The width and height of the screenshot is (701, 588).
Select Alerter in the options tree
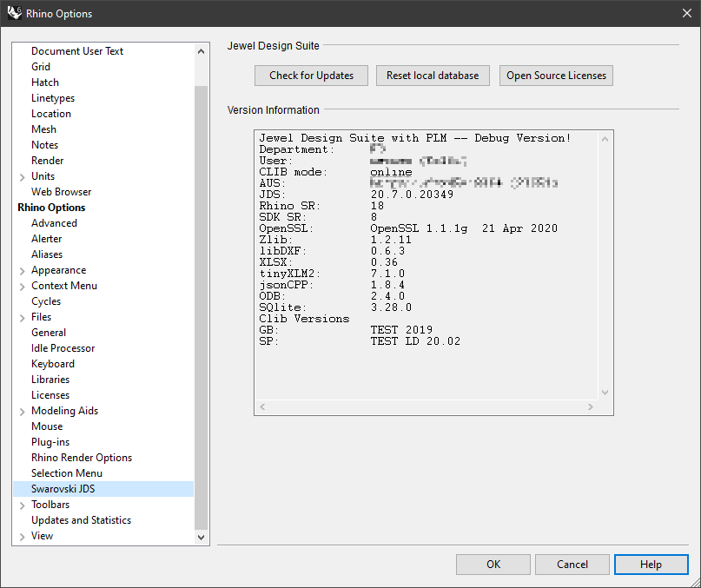coord(47,239)
